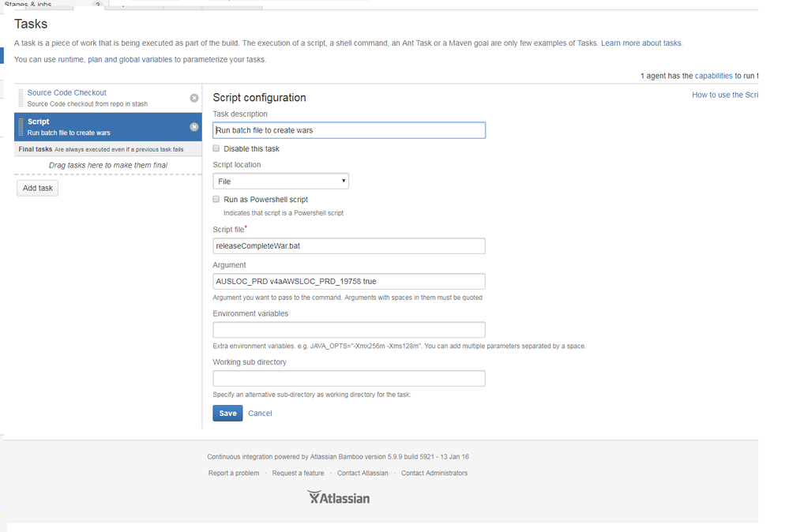Click How to use the Script link
Viewport: 789px width, 532px height.
pos(724,94)
